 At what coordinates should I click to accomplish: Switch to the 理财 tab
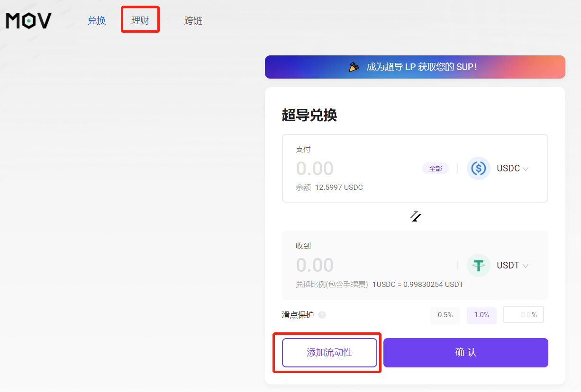click(140, 20)
